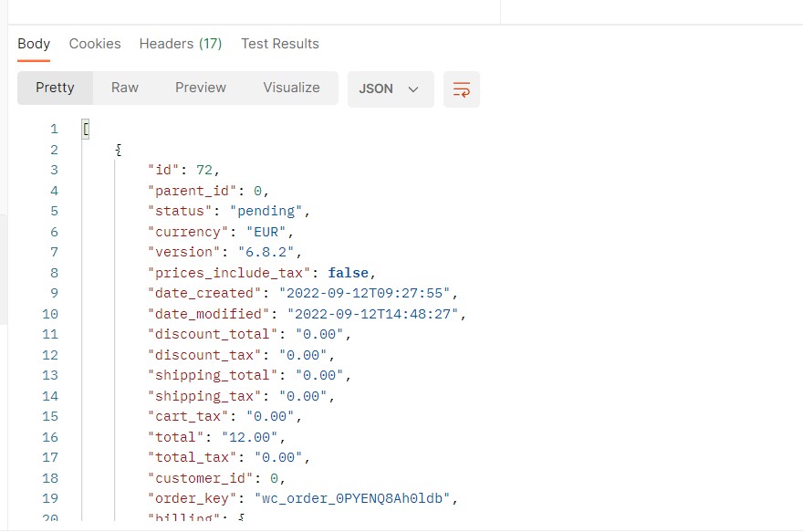
Task: Toggle the word wrap icon
Action: click(x=462, y=89)
